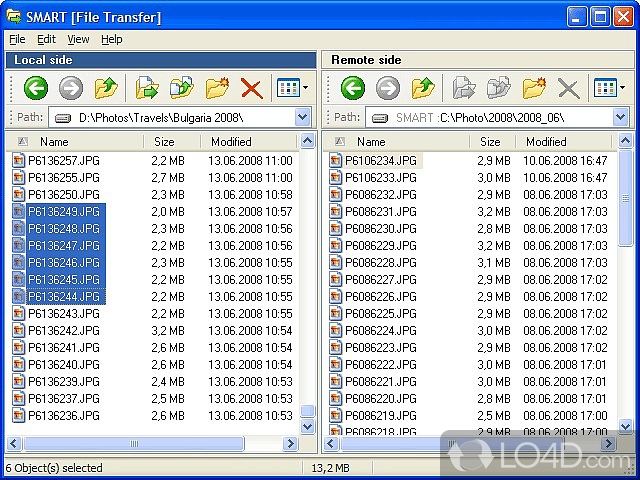Click Local side copy file to remote icon

(x=147, y=88)
